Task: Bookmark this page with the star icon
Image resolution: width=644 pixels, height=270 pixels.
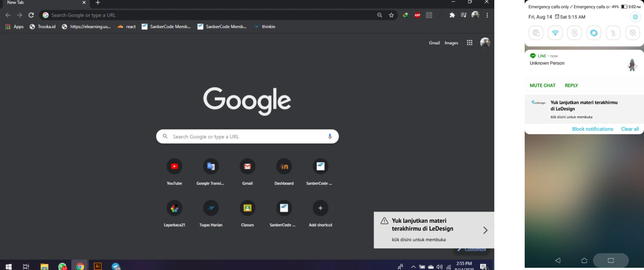Action: (x=391, y=15)
